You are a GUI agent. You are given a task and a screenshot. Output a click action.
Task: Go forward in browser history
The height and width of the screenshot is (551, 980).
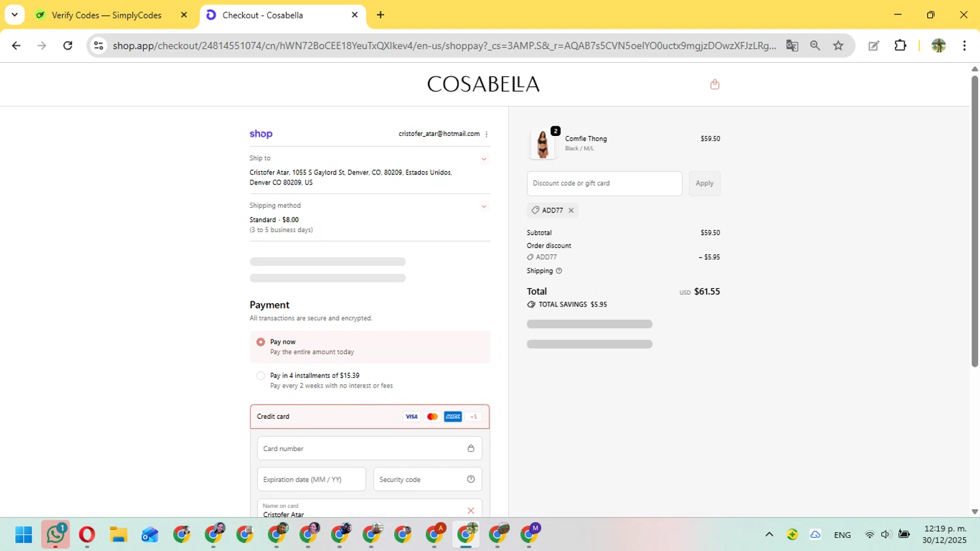pyautogui.click(x=42, y=46)
